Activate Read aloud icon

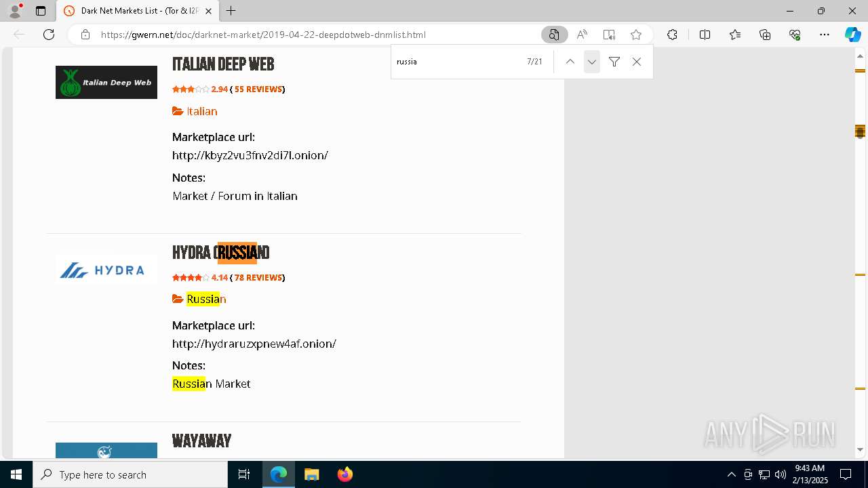(x=582, y=35)
